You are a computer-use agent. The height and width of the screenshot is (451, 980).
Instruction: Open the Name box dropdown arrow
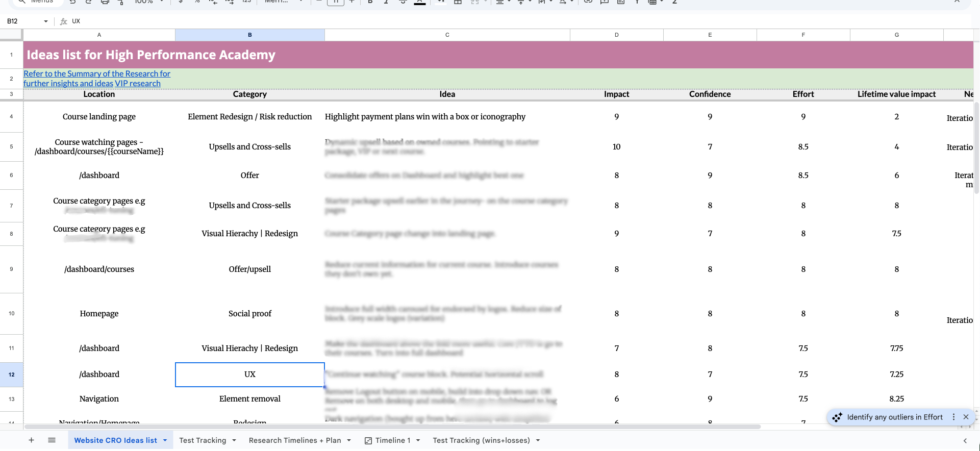pyautogui.click(x=46, y=21)
